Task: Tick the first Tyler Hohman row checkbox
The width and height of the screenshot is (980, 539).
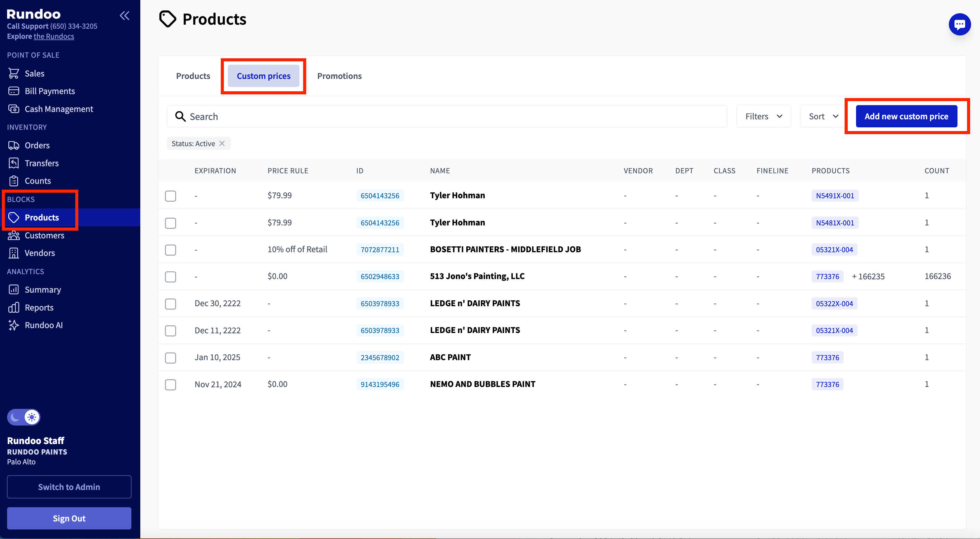Action: click(171, 196)
